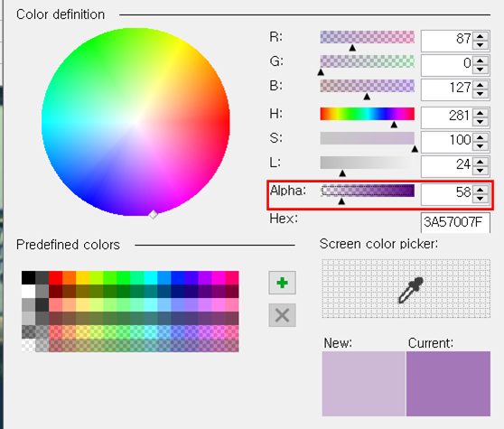Click the R value field showing 87
Image resolution: width=504 pixels, height=429 pixels.
coord(447,41)
